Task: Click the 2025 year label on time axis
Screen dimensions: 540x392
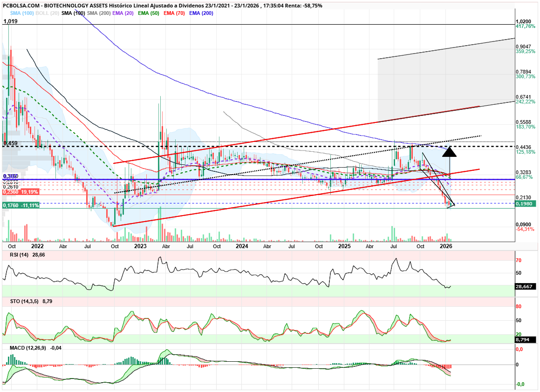Action: [x=344, y=246]
